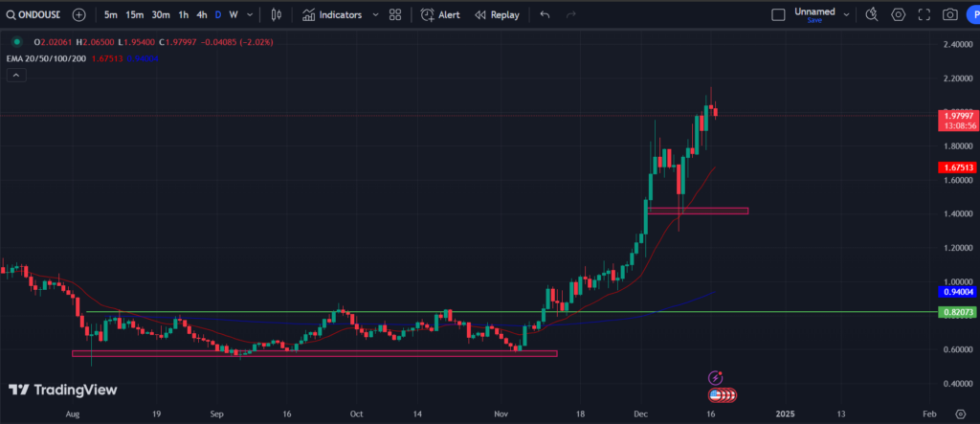Select the pink rectangle near 1.40000
980x424 pixels.
pos(698,211)
